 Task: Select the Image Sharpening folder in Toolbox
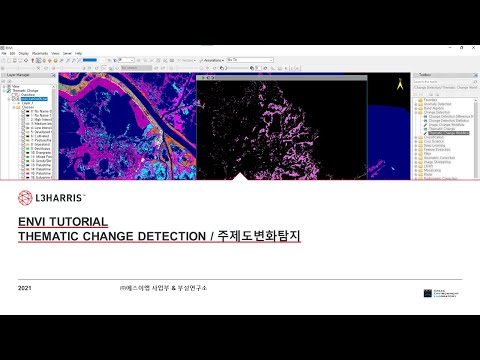coord(437,162)
